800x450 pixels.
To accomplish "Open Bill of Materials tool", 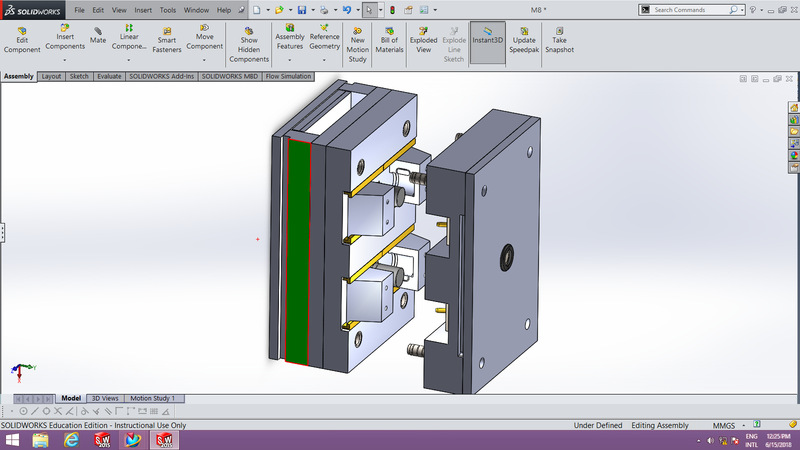I will point(389,40).
